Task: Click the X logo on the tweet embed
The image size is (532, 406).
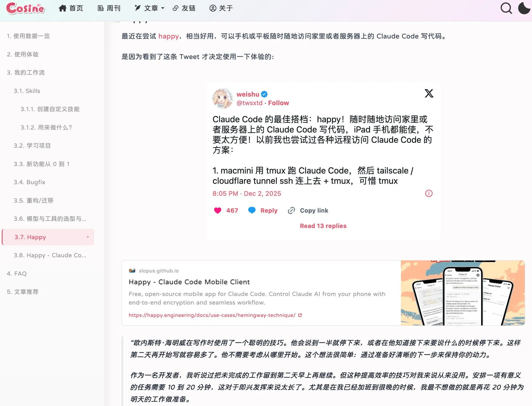Action: click(428, 93)
